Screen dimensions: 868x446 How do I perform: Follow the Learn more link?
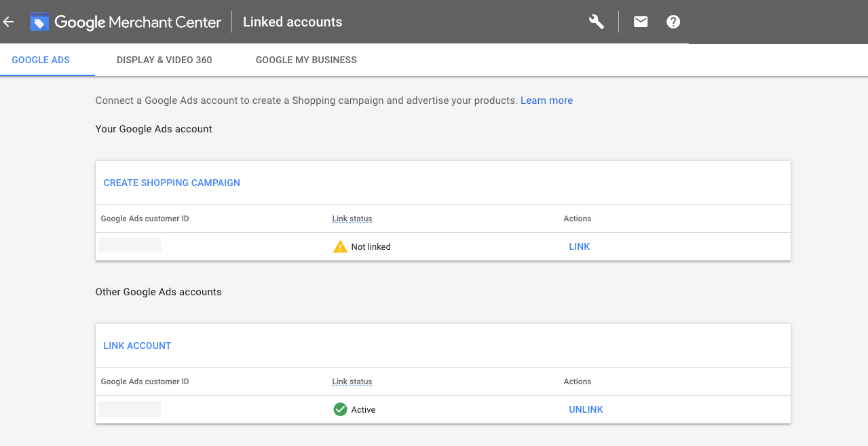546,100
